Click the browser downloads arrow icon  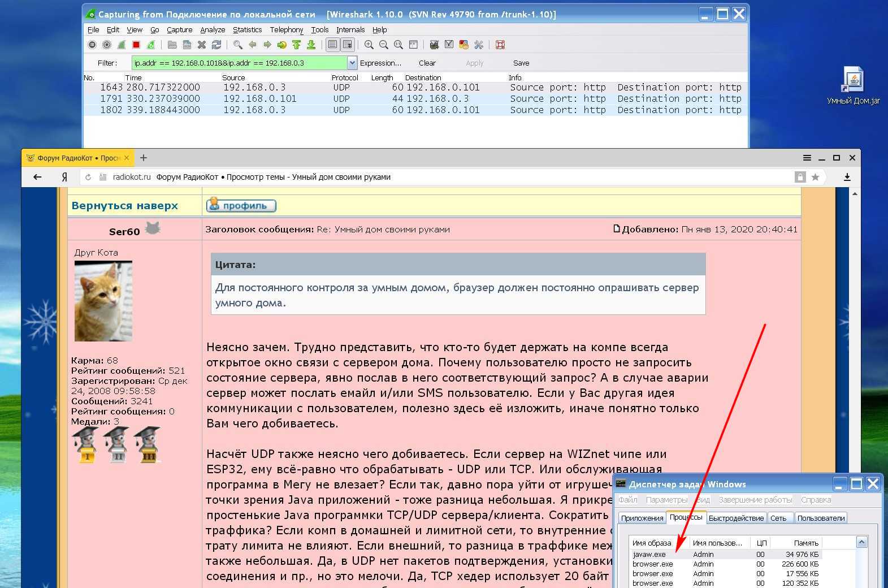click(x=847, y=177)
